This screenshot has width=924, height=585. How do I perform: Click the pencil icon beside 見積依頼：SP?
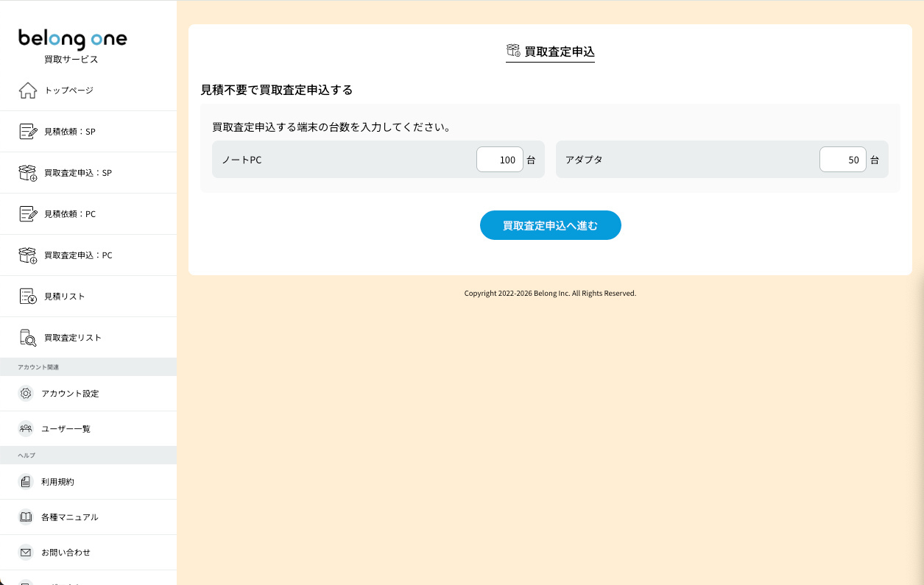pos(27,132)
